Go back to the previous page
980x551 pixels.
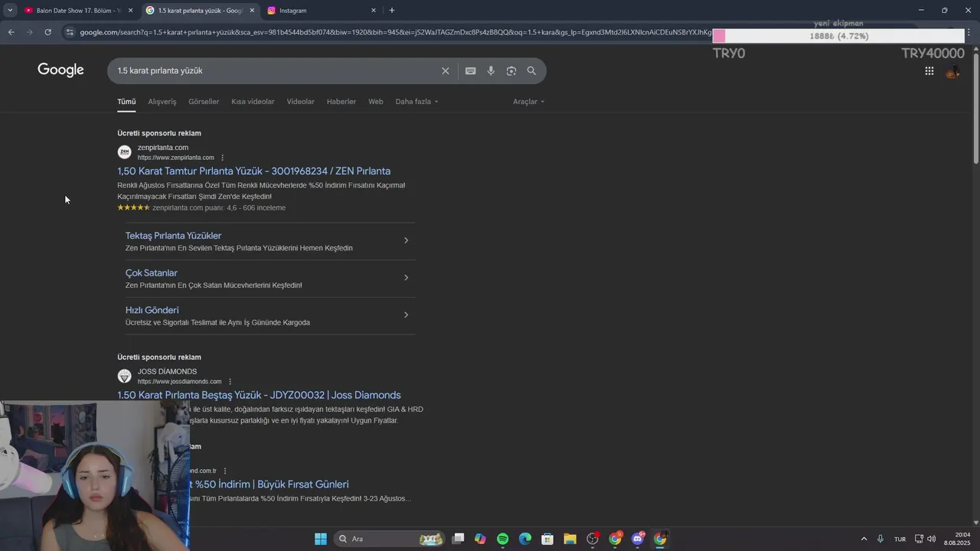click(x=11, y=32)
